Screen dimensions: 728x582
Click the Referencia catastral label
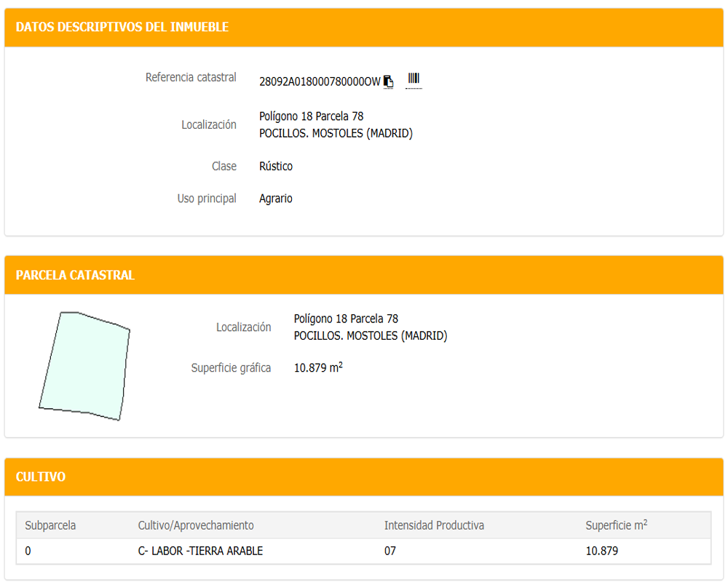coord(191,77)
